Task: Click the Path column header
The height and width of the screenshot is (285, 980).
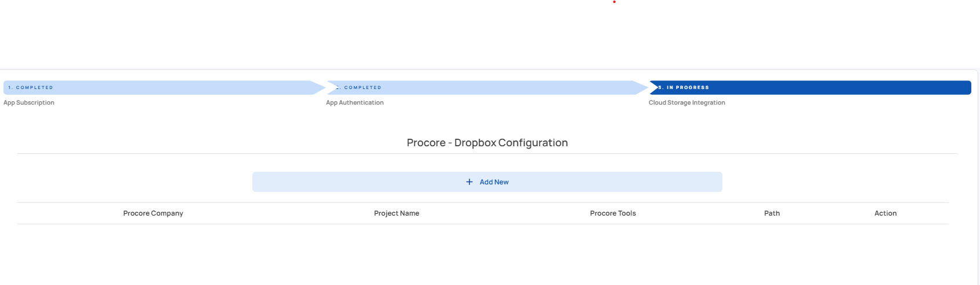Action: [772, 213]
